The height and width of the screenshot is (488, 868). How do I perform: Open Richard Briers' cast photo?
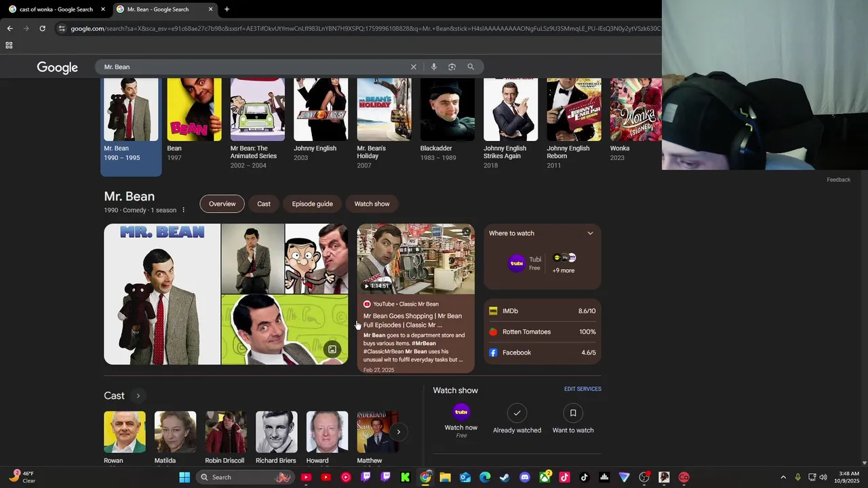(276, 432)
